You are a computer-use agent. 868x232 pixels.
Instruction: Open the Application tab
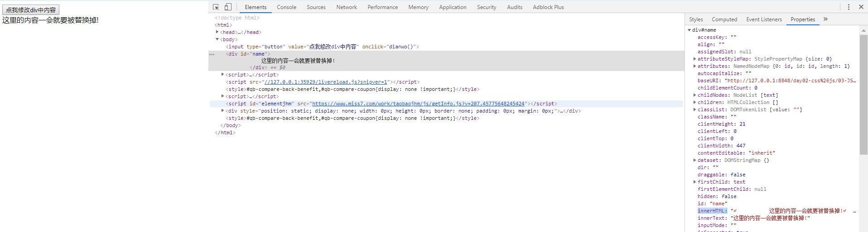[x=453, y=7]
